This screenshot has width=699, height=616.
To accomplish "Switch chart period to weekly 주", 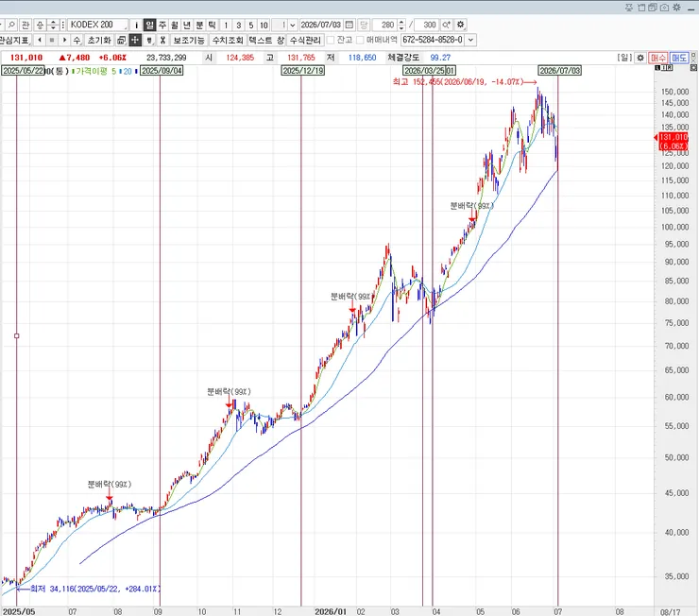I will click(162, 25).
